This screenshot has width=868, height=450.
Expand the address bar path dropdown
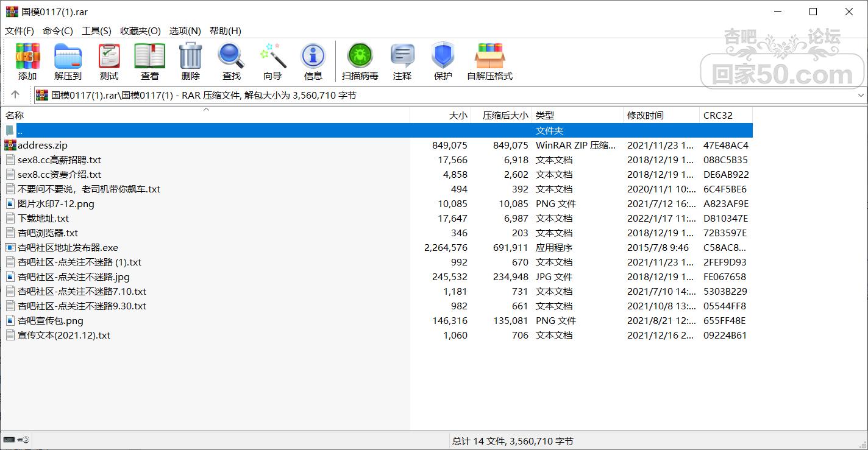[861, 95]
